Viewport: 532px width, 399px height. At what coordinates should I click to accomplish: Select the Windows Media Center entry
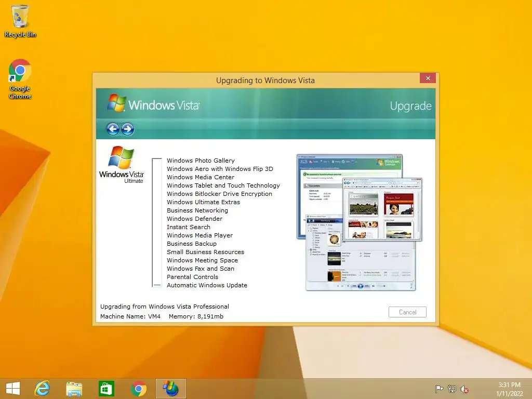point(200,177)
